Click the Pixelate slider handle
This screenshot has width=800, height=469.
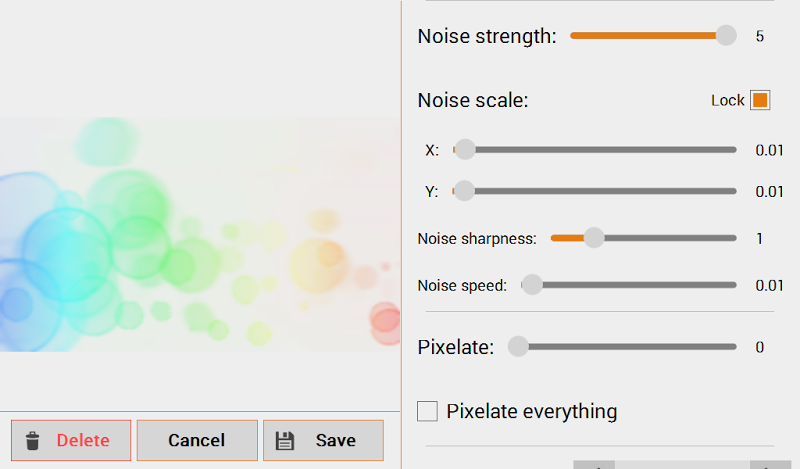tap(518, 347)
